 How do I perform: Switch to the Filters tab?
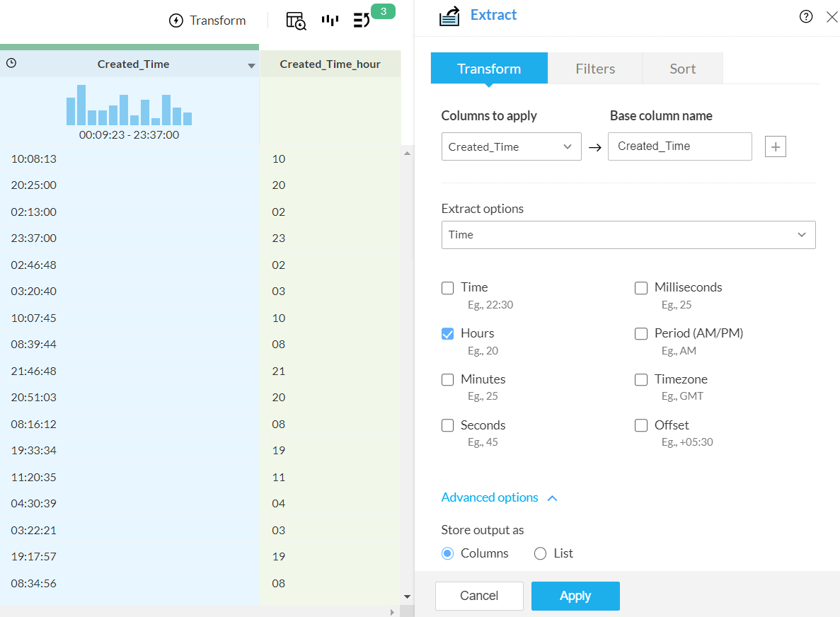coord(594,69)
